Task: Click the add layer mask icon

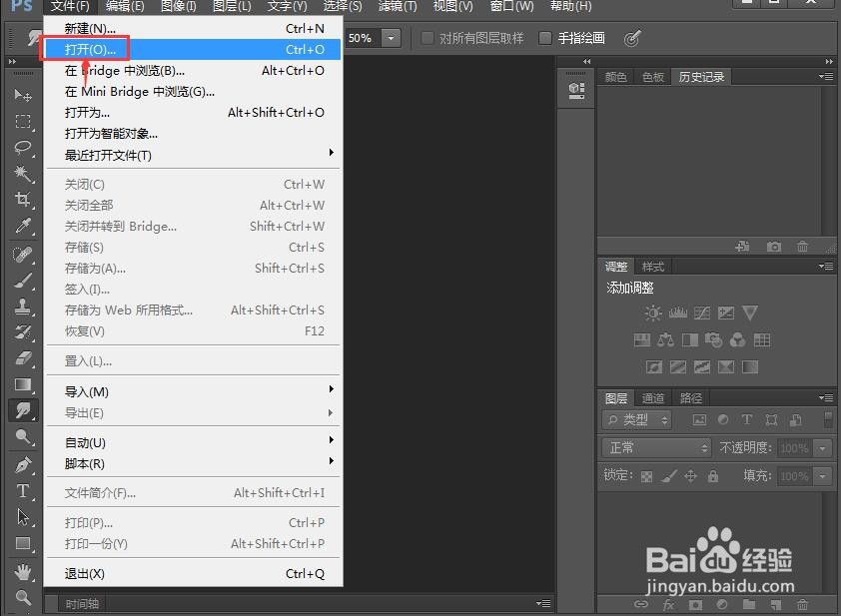Action: point(695,604)
